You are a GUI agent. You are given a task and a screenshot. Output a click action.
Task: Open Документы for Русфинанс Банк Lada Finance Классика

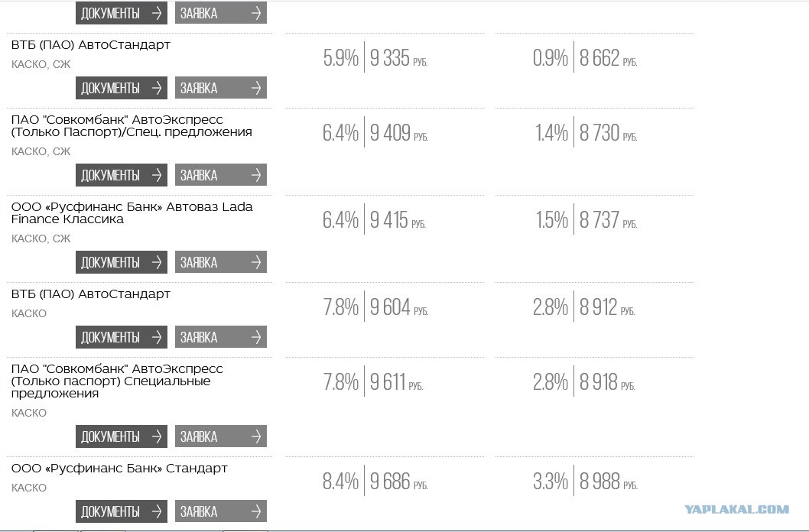point(122,262)
